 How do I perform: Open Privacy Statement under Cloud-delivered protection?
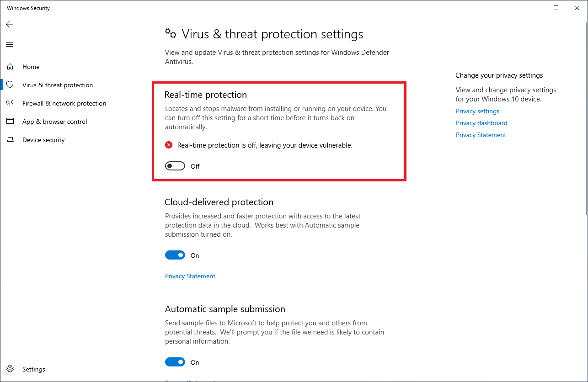[190, 276]
